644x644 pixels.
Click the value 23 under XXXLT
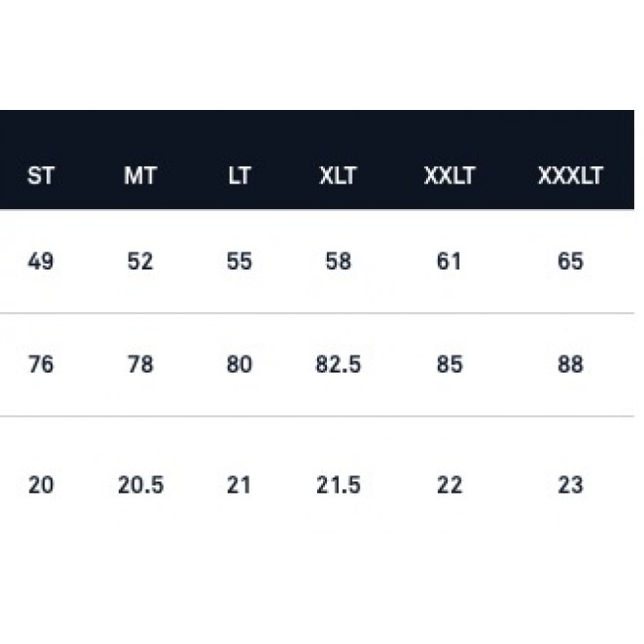pyautogui.click(x=570, y=485)
